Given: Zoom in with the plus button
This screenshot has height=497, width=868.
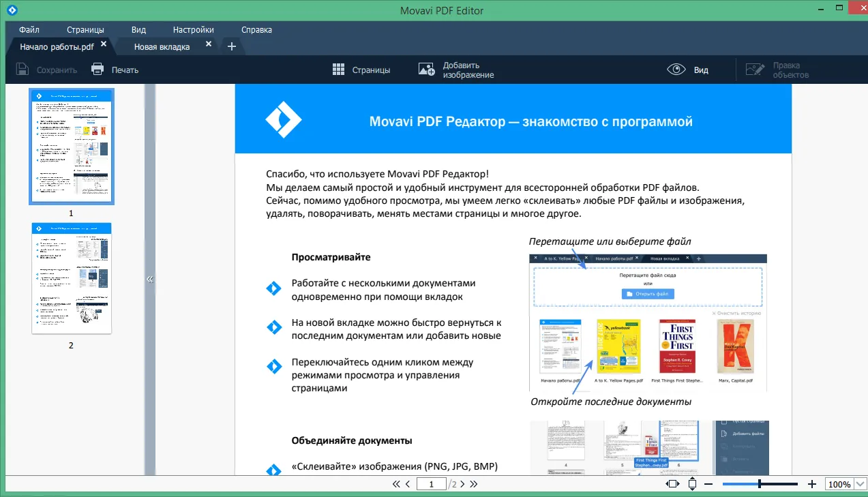Looking at the screenshot, I should pyautogui.click(x=812, y=484).
